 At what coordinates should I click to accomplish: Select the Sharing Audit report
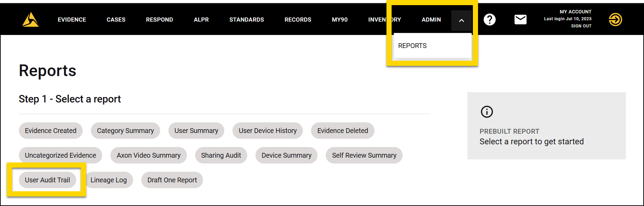(221, 155)
